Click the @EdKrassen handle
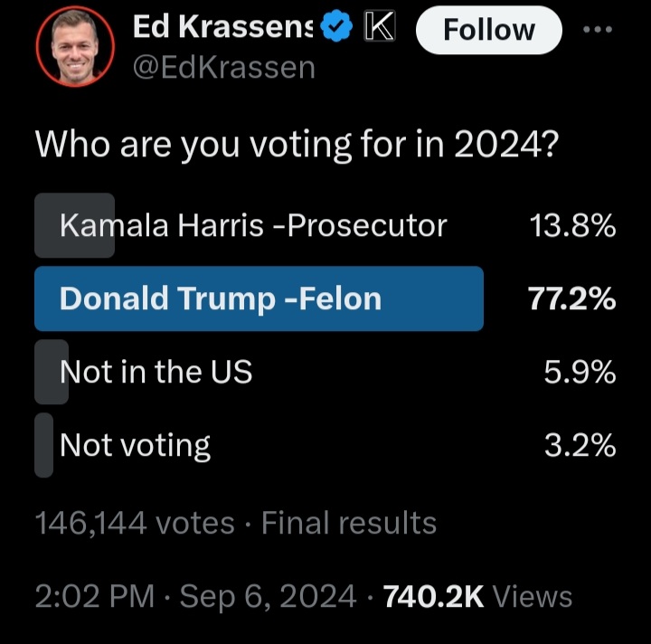Image resolution: width=651 pixels, height=644 pixels. tap(224, 68)
